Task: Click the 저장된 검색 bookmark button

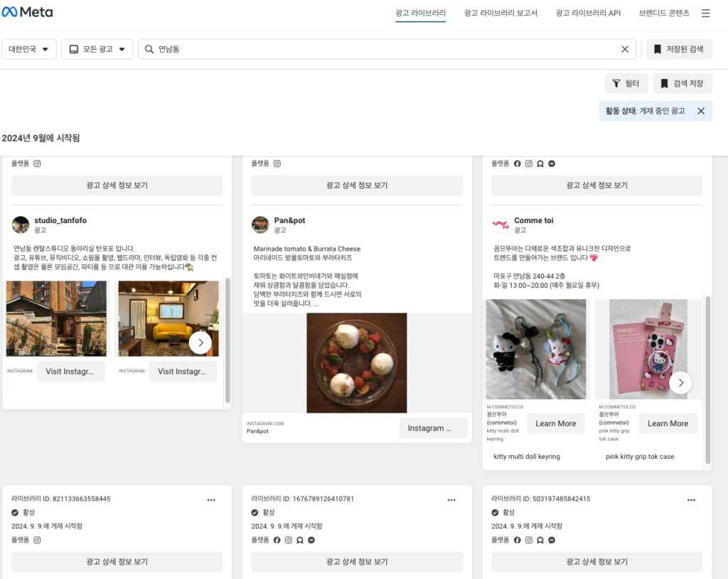Action: click(679, 49)
